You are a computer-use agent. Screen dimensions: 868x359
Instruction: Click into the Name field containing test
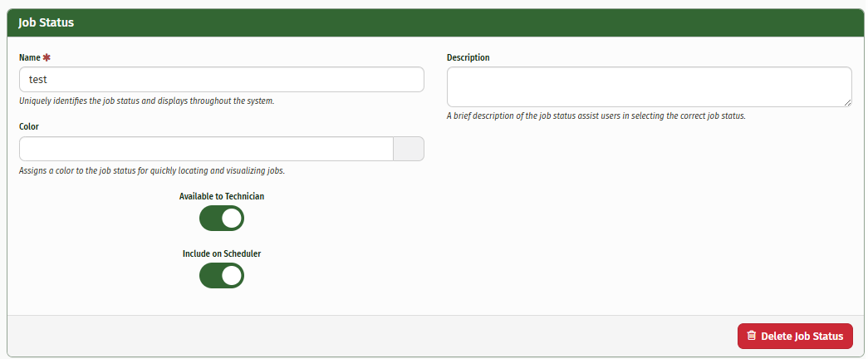tap(222, 80)
